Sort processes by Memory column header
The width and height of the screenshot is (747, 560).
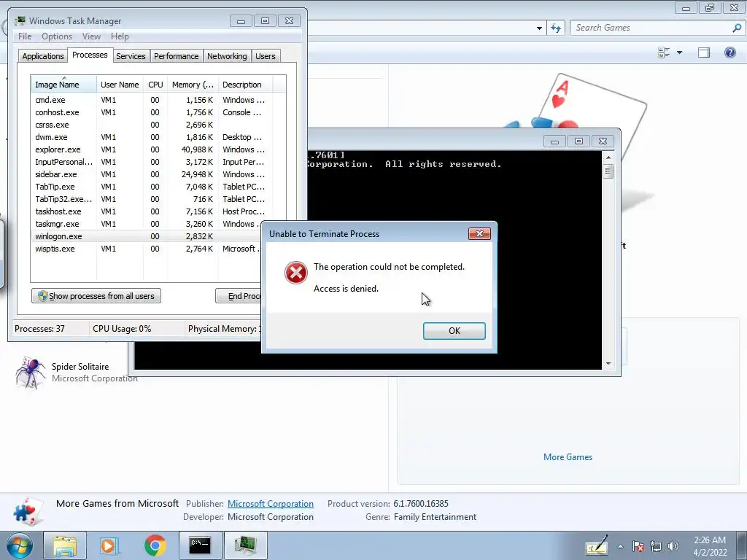(x=193, y=85)
